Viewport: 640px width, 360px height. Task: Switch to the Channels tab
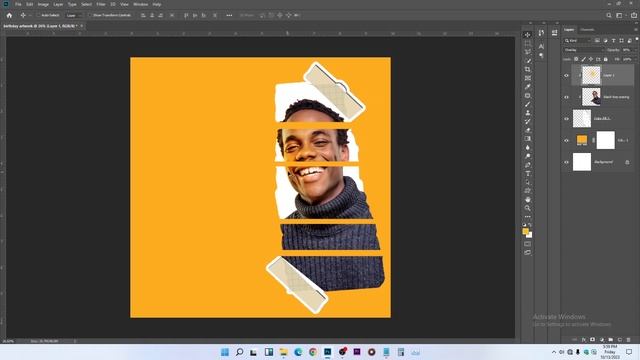click(587, 29)
